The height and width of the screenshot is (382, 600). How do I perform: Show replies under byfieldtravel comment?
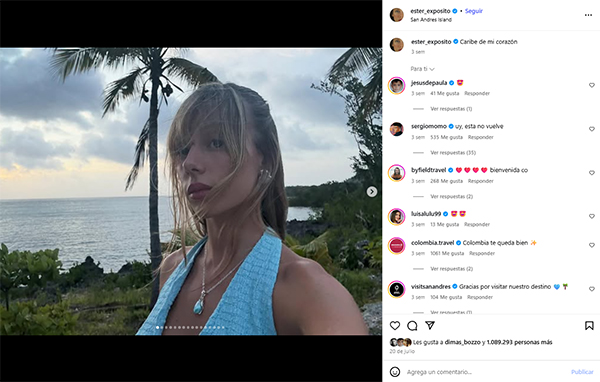pos(452,196)
